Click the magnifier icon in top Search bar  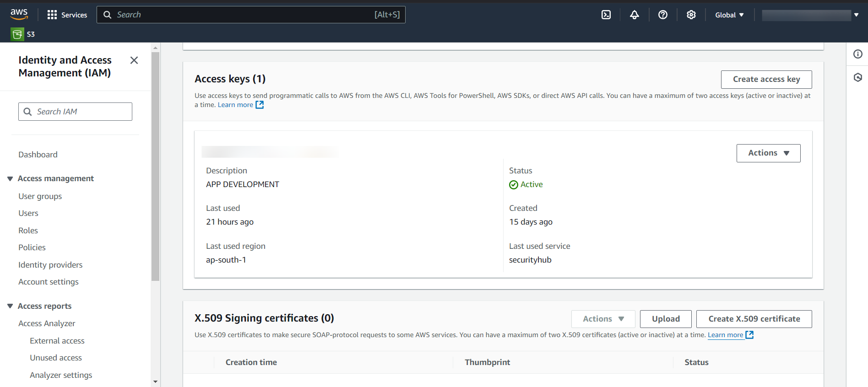click(108, 15)
